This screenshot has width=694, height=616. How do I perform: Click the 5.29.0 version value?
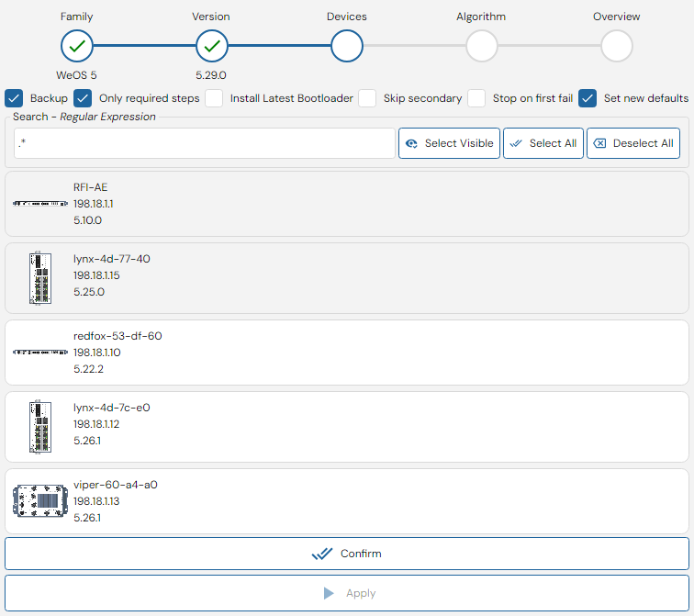coord(211,75)
